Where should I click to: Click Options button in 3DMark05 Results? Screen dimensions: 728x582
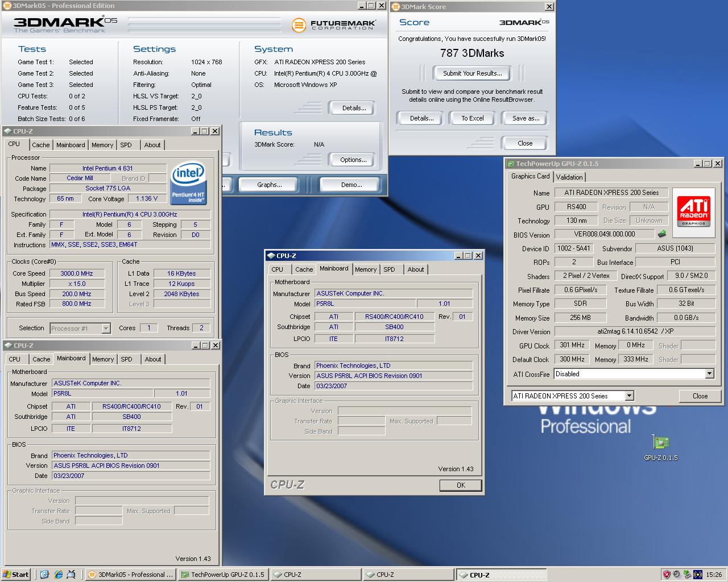pyautogui.click(x=353, y=160)
